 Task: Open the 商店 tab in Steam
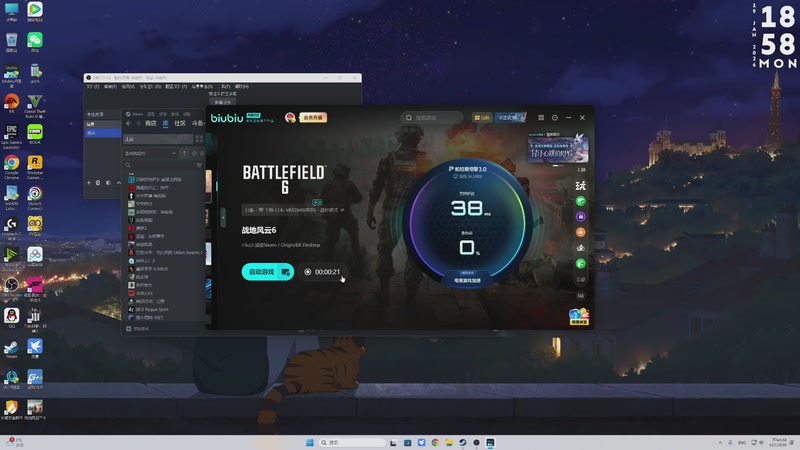pyautogui.click(x=151, y=123)
